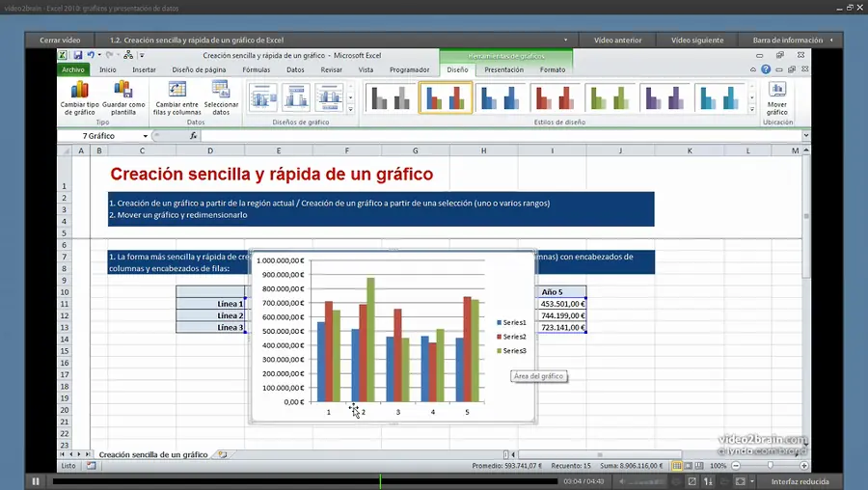
Task: Click the insert function fx icon
Action: (x=193, y=136)
